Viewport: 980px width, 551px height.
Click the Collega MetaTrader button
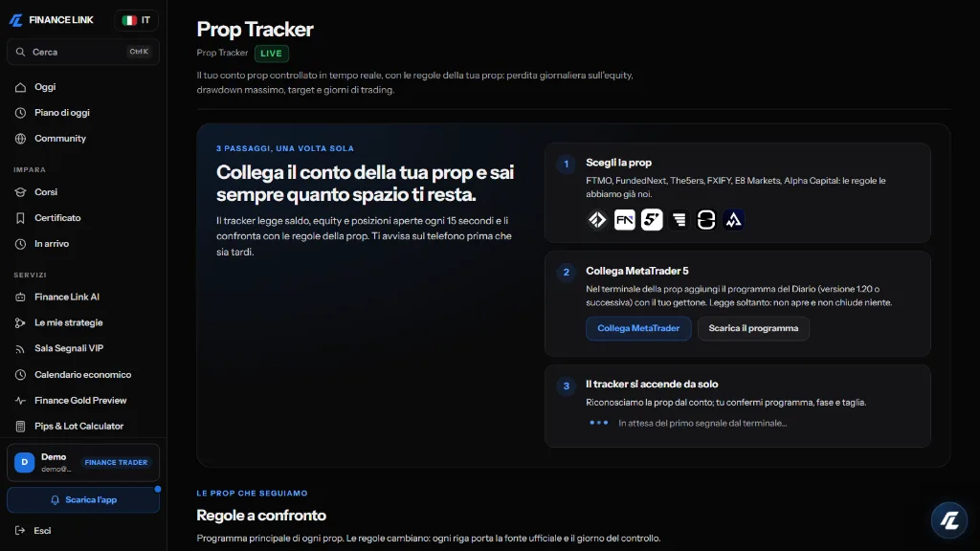(x=638, y=328)
